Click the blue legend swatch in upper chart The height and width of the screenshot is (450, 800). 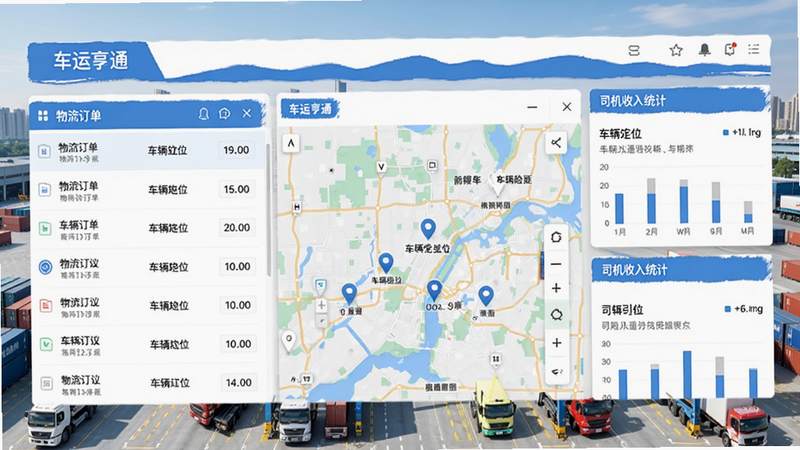(x=726, y=133)
